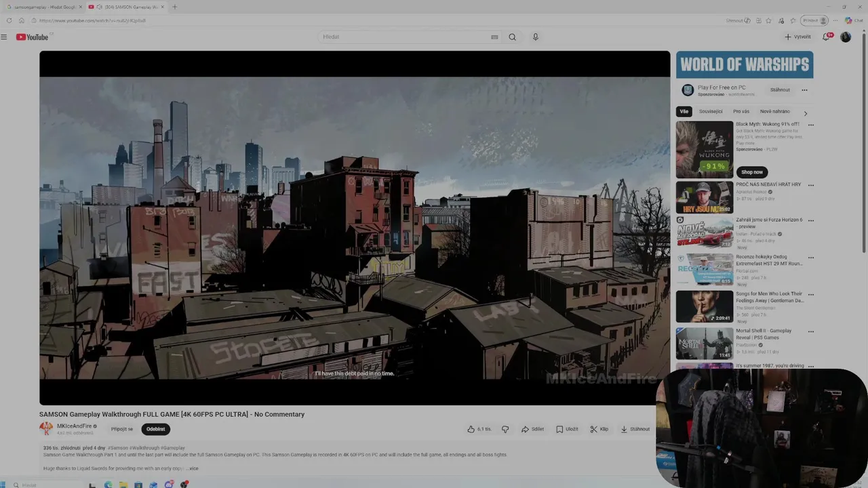868x488 pixels.
Task: Open options for Songs for Men video
Action: pyautogui.click(x=810, y=295)
